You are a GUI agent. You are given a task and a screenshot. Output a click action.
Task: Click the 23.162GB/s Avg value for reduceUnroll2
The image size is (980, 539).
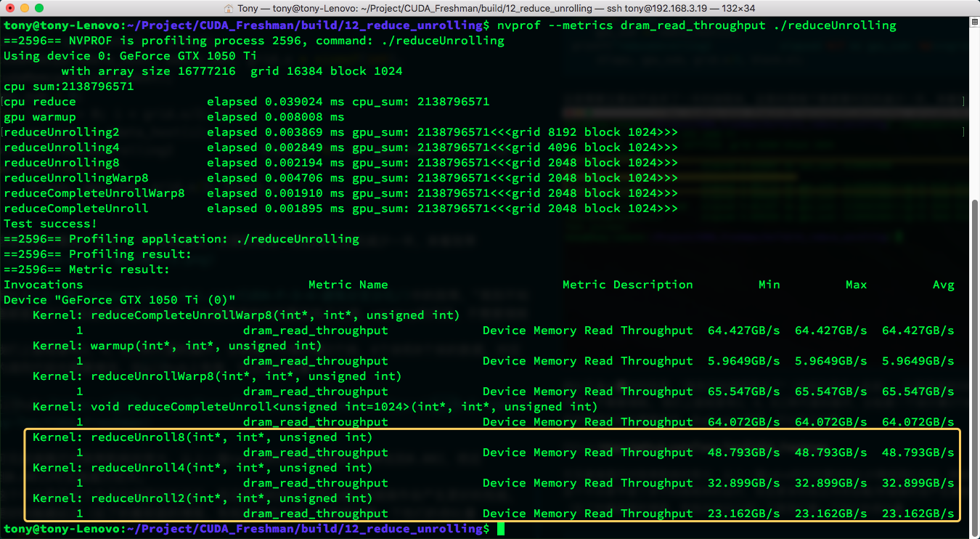918,514
